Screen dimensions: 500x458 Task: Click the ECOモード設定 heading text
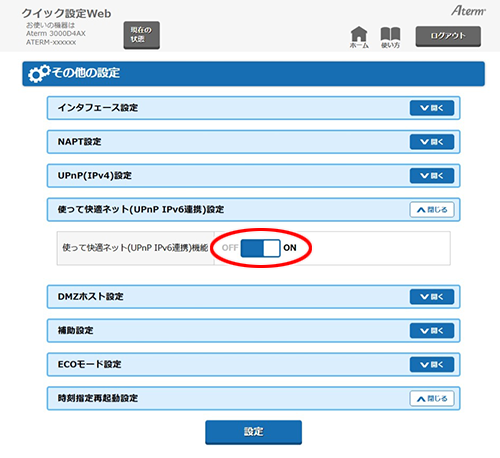point(89,364)
